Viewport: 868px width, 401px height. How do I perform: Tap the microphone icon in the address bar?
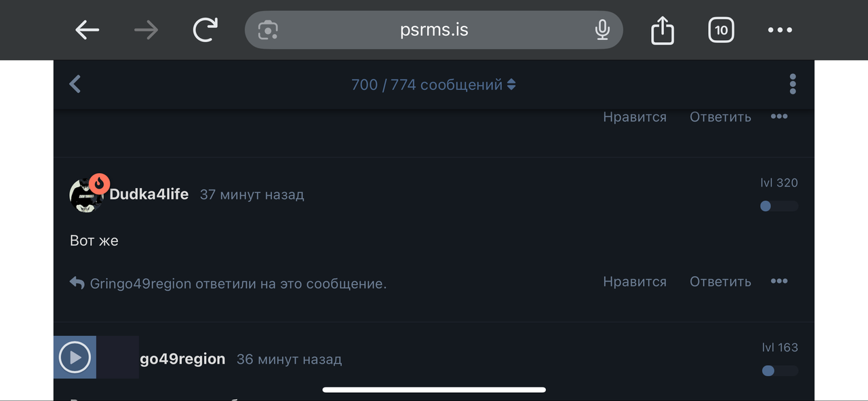(x=602, y=30)
